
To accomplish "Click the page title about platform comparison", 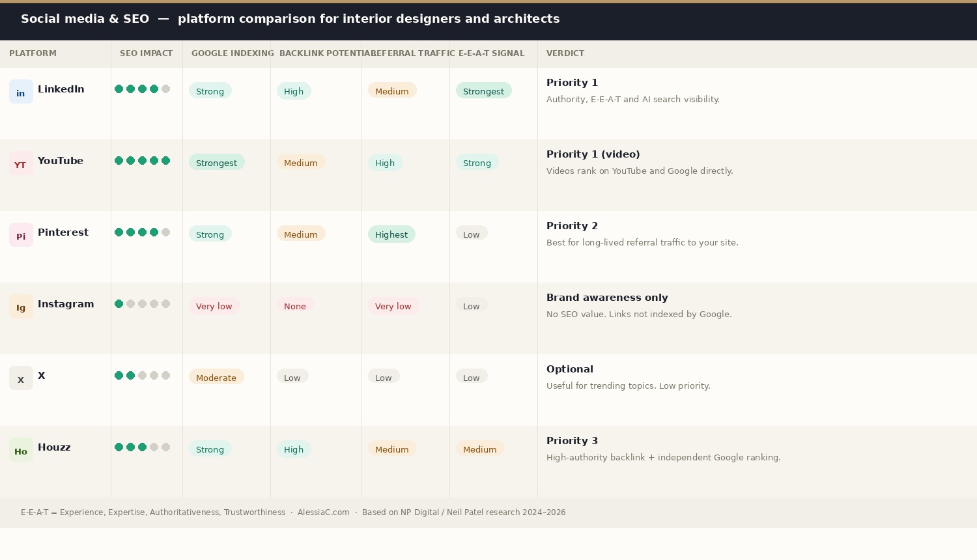I will coord(290,19).
